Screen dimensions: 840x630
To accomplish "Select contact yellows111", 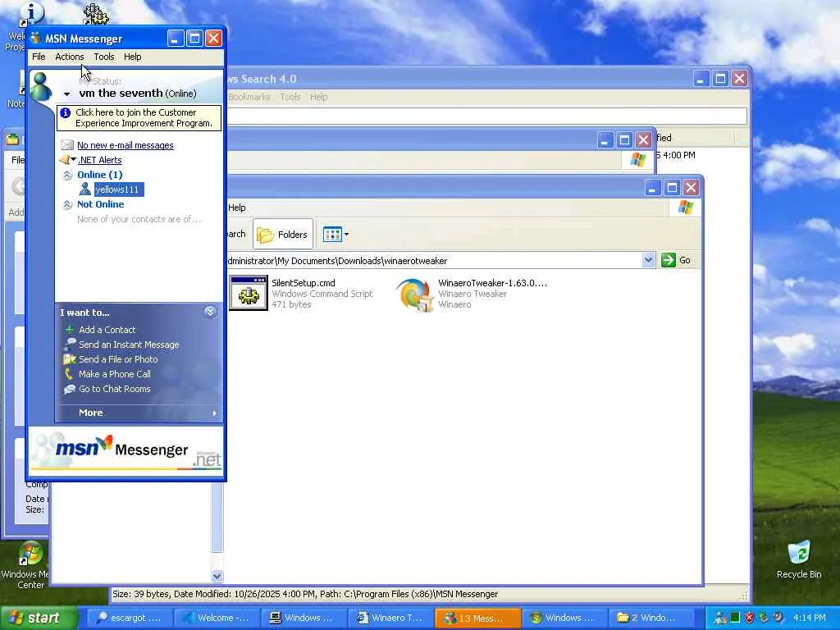I will click(x=118, y=189).
